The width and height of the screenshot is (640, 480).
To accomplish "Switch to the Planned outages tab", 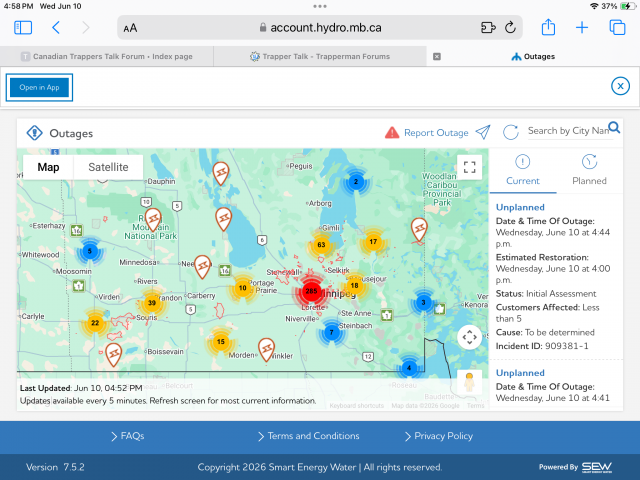I will click(589, 170).
